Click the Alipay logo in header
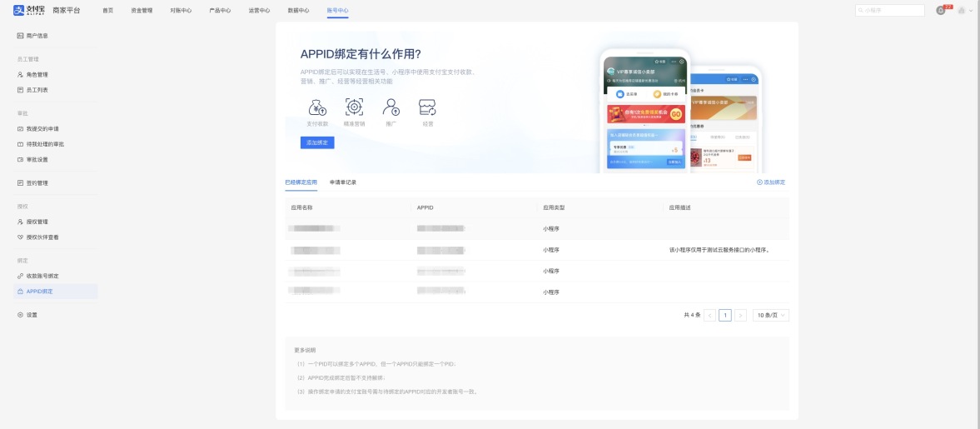The width and height of the screenshot is (980, 429). (x=29, y=10)
